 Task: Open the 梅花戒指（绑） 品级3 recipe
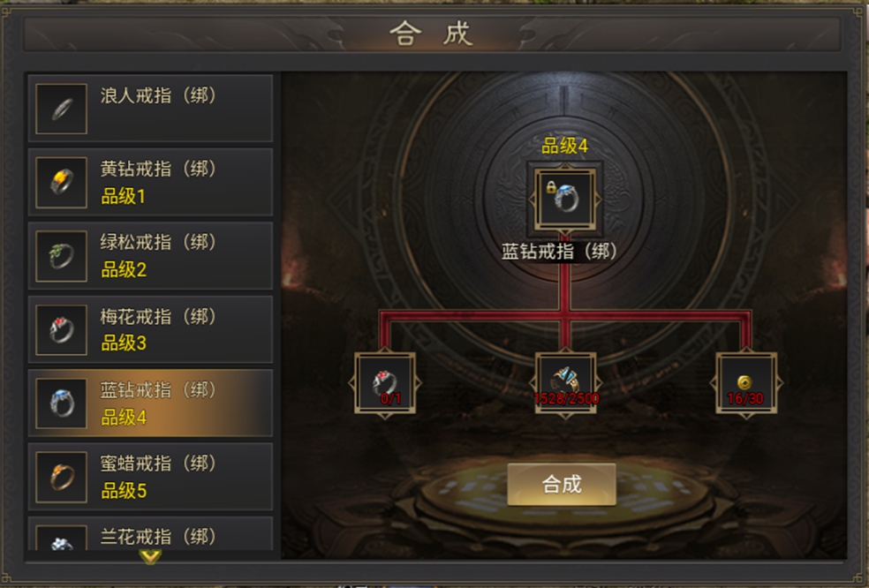(x=150, y=329)
